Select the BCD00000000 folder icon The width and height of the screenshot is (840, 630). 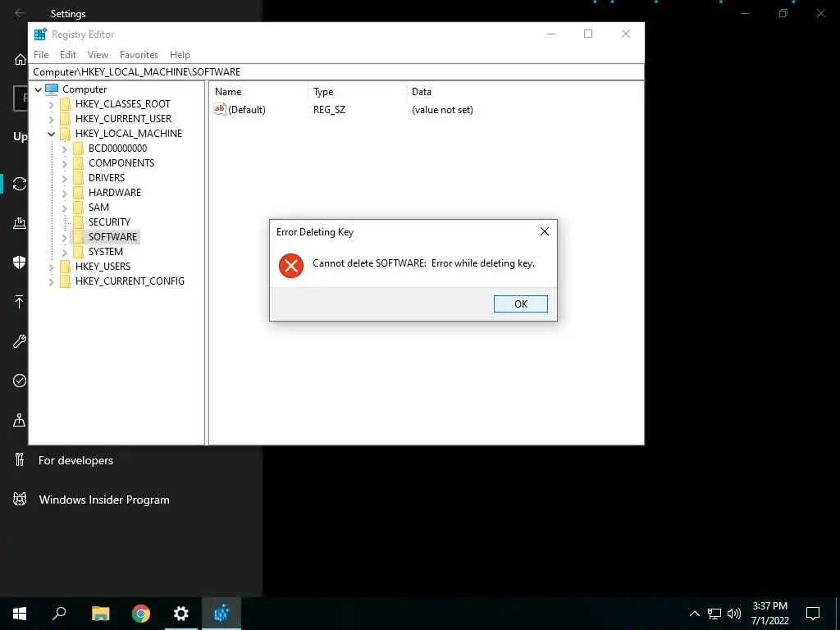point(78,148)
